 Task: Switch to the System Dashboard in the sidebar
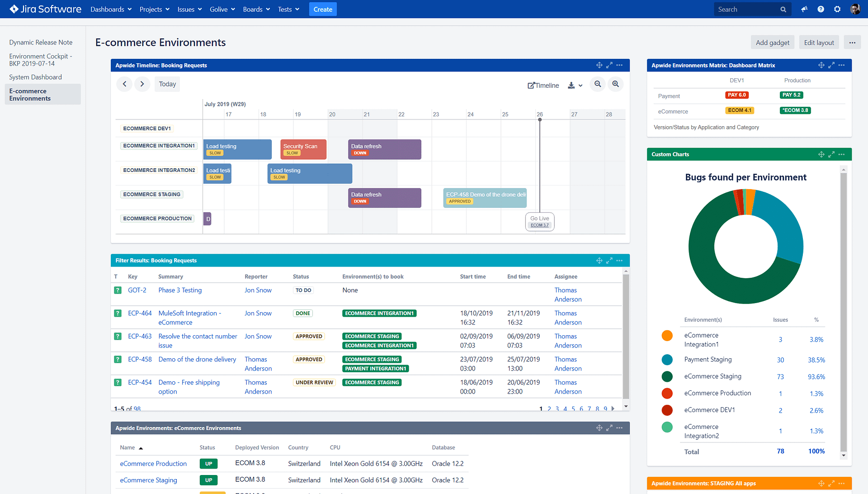35,77
